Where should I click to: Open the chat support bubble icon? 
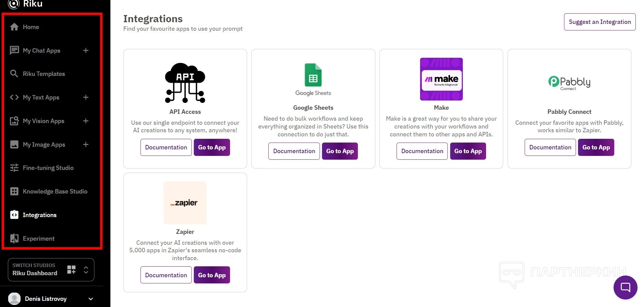pos(625,287)
